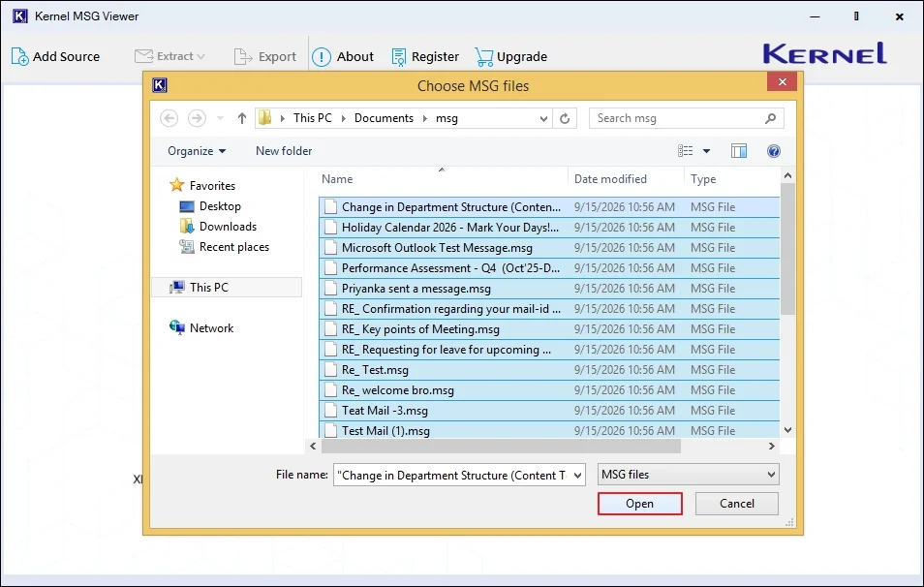
Task: Click the horizontal scrollbar right arrow
Action: point(771,447)
